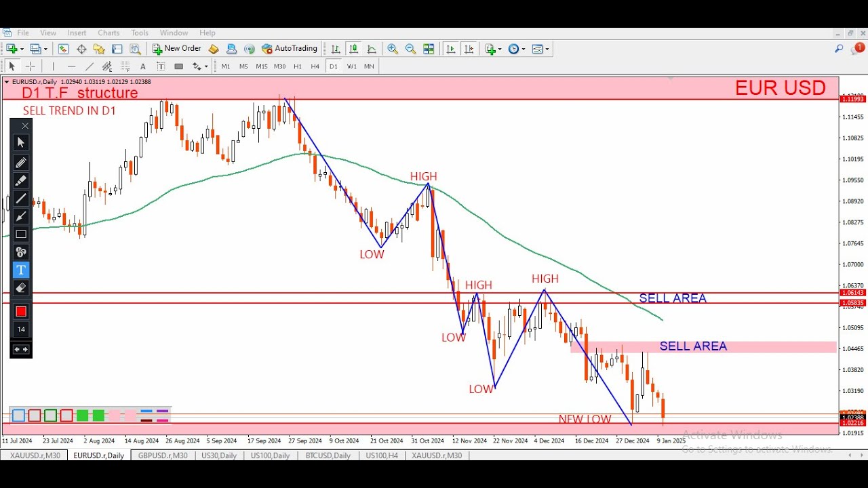Toggle chart auto scroll button
The width and height of the screenshot is (868, 488).
(451, 49)
